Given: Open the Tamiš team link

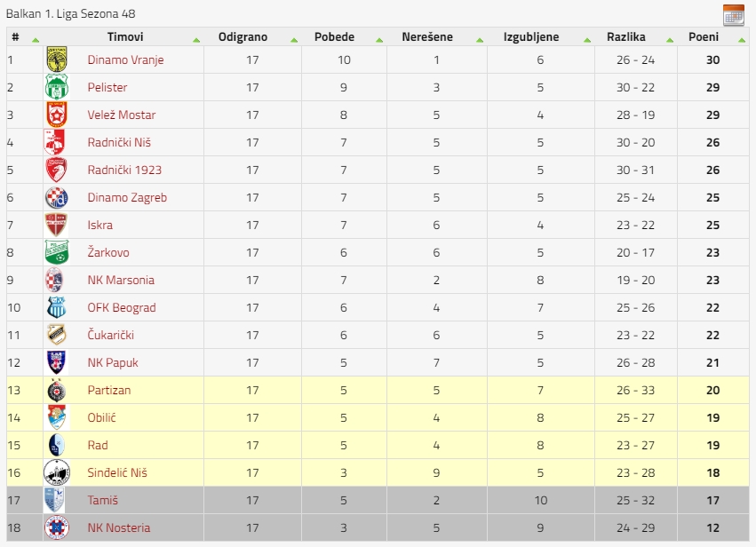Looking at the screenshot, I should [x=103, y=500].
